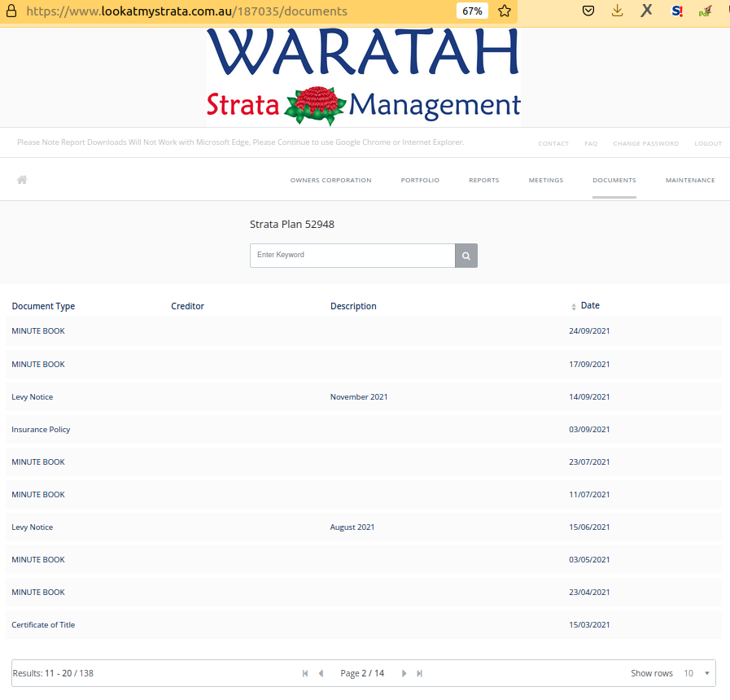Click the home icon in navigation bar
This screenshot has height=700, width=730.
22,180
